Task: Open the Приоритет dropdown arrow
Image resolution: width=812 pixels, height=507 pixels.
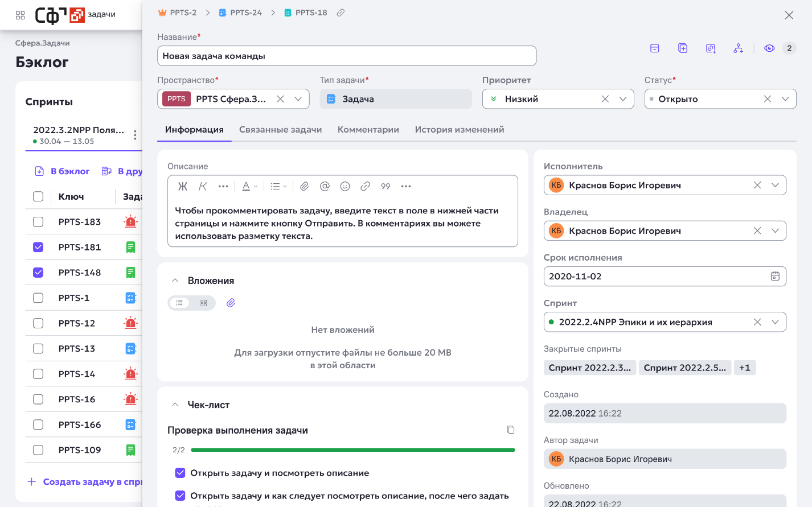Action: [x=623, y=99]
